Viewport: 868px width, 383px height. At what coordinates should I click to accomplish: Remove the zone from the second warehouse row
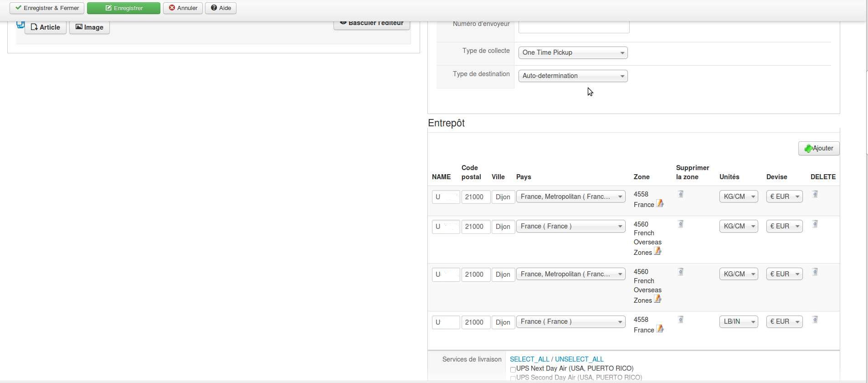(680, 224)
